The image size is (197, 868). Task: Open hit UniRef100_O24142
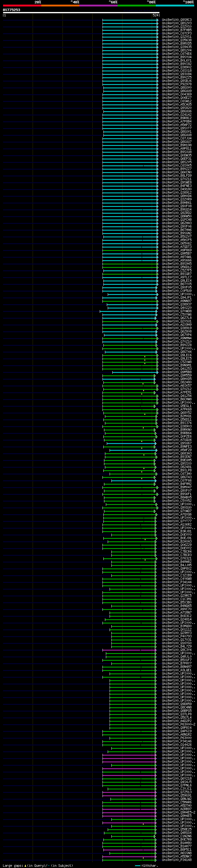click(177, 115)
